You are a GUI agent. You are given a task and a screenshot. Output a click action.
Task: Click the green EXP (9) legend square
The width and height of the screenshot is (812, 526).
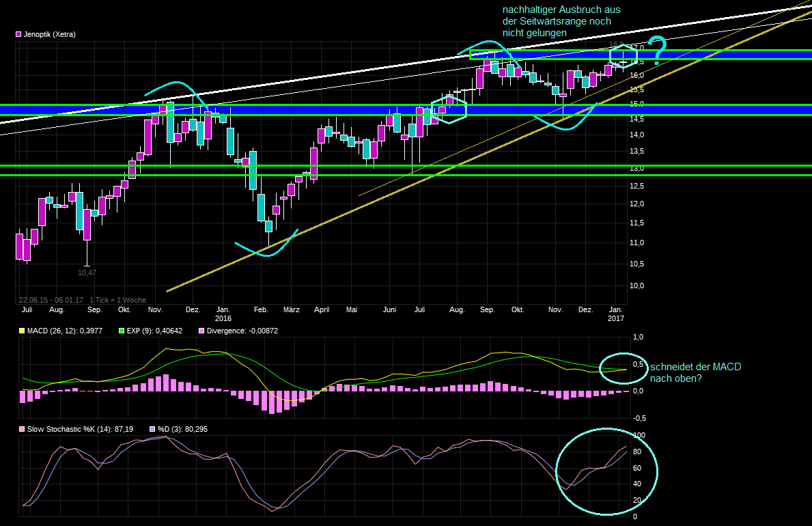[x=122, y=331]
